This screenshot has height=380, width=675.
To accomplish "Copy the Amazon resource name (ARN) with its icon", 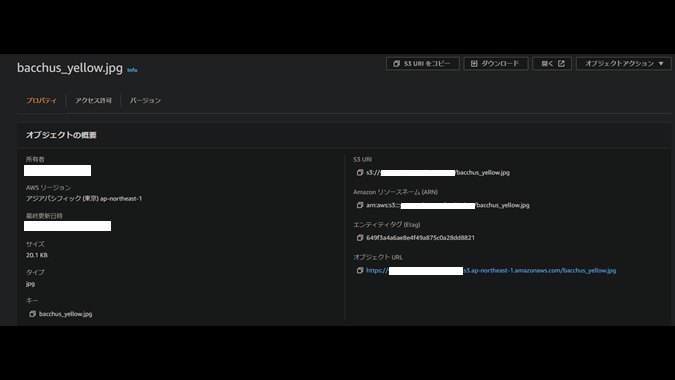I will click(360, 205).
